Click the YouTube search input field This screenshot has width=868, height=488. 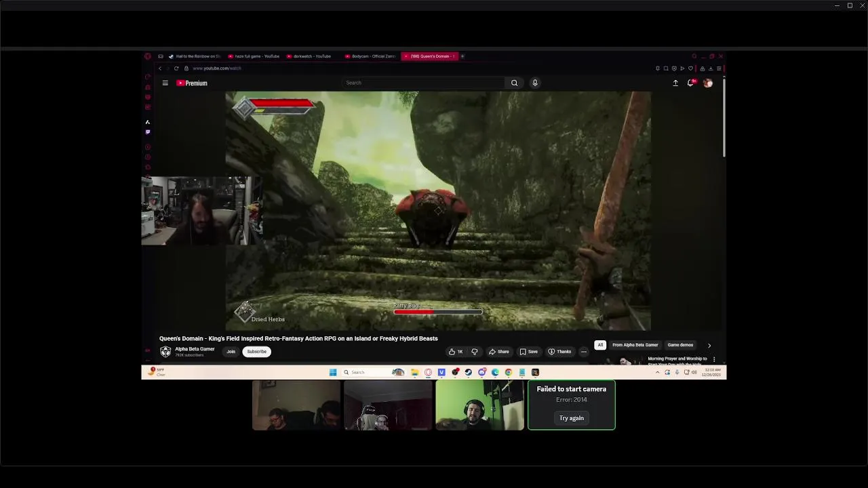[x=424, y=83]
